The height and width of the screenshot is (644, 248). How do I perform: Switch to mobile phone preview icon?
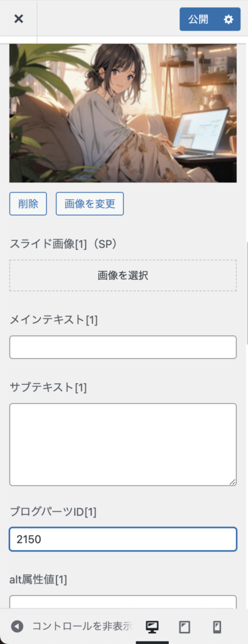[217, 627]
